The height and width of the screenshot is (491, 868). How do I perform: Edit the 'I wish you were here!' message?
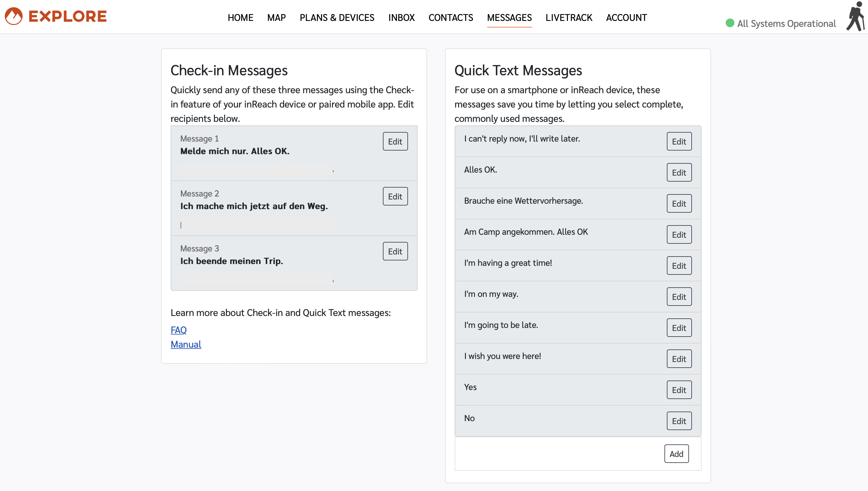click(679, 359)
